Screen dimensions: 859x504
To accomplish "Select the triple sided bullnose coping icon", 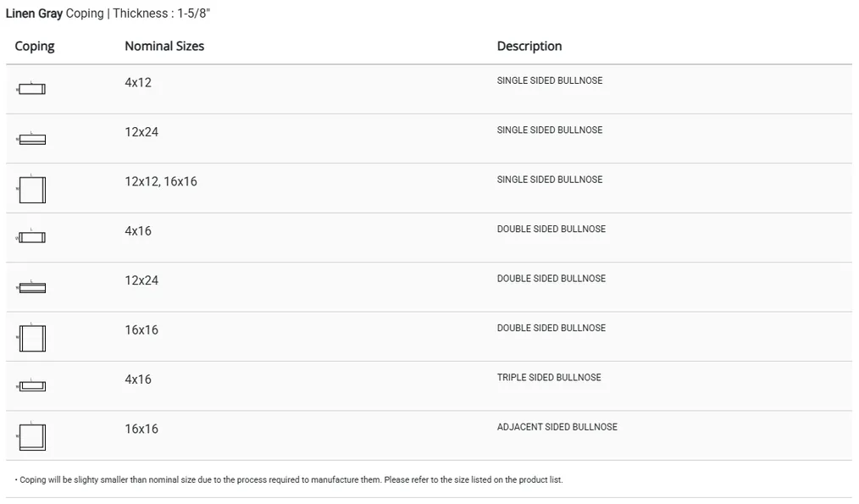I will 32,386.
